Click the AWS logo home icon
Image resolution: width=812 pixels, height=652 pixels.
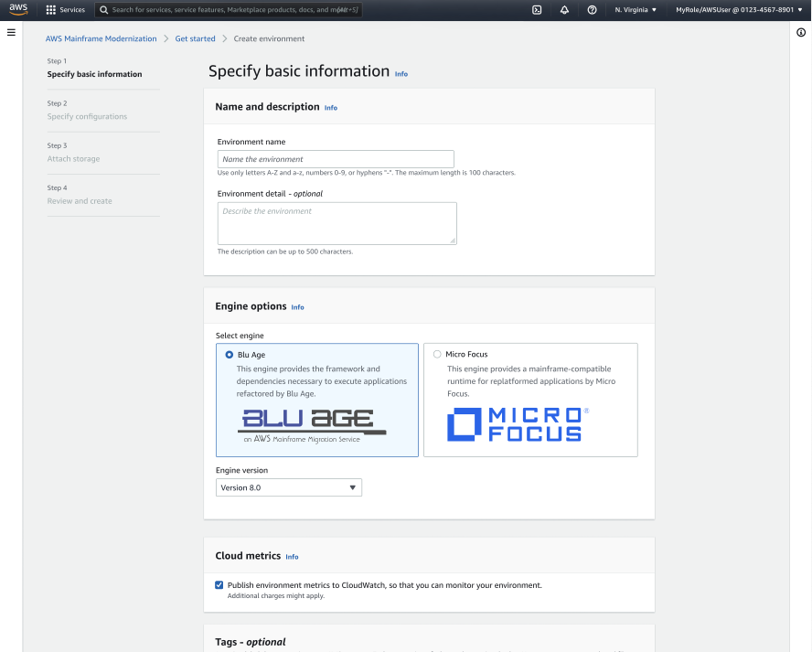tap(18, 9)
